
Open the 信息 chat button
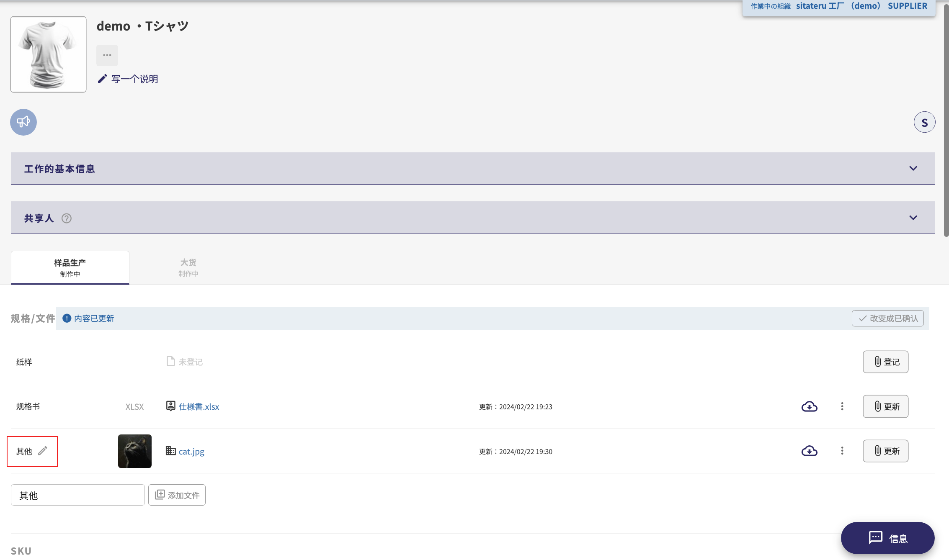click(887, 538)
